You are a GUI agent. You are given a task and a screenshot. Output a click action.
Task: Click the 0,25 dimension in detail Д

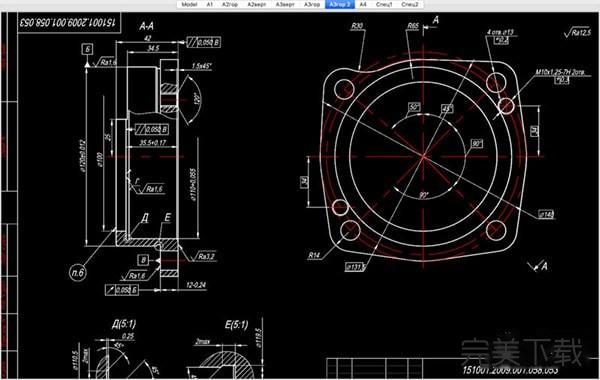(128, 336)
